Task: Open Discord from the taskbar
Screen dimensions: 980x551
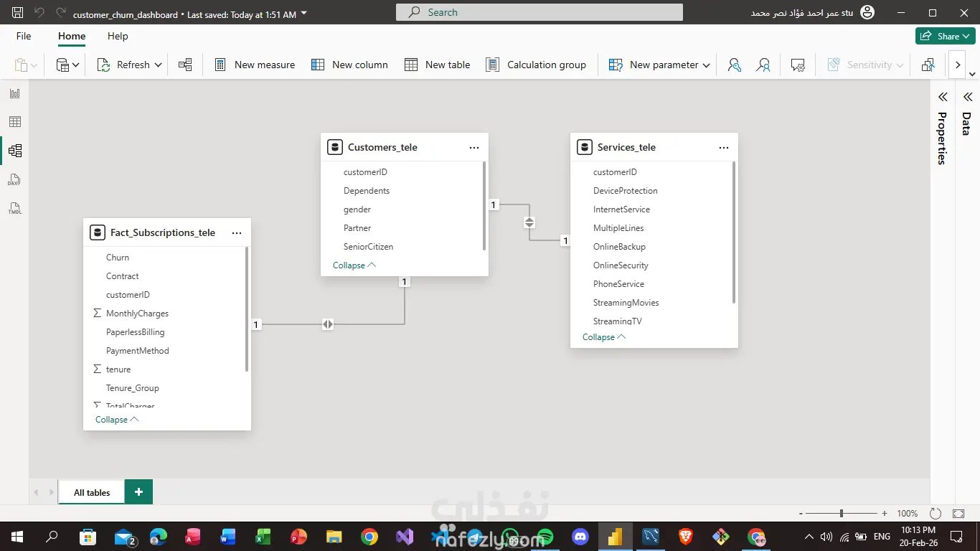Action: pyautogui.click(x=580, y=537)
